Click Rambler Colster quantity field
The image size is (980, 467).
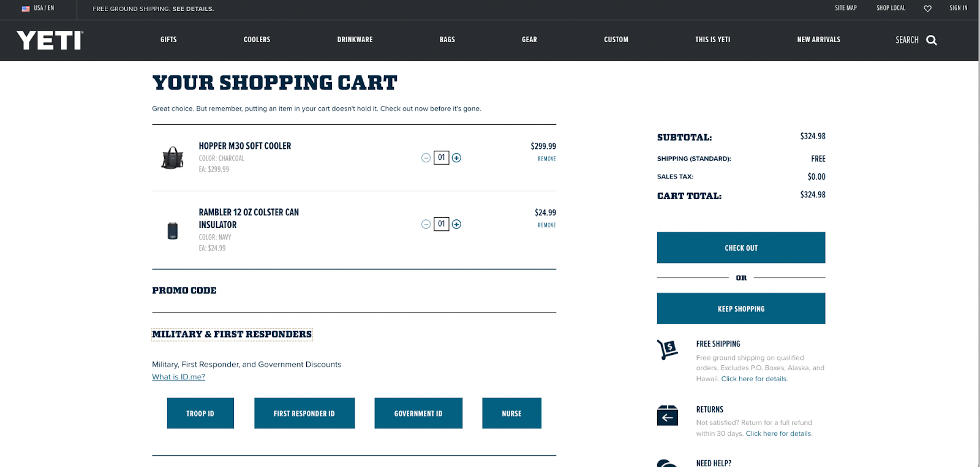tap(441, 224)
